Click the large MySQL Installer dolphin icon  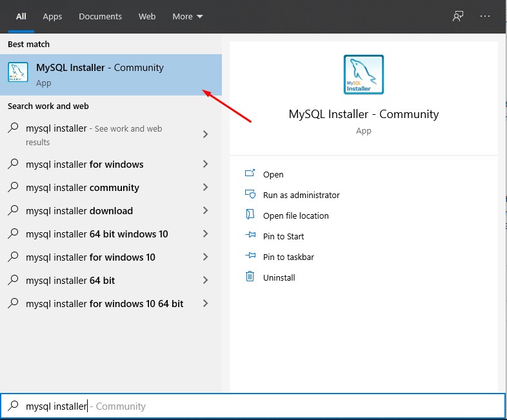363,75
